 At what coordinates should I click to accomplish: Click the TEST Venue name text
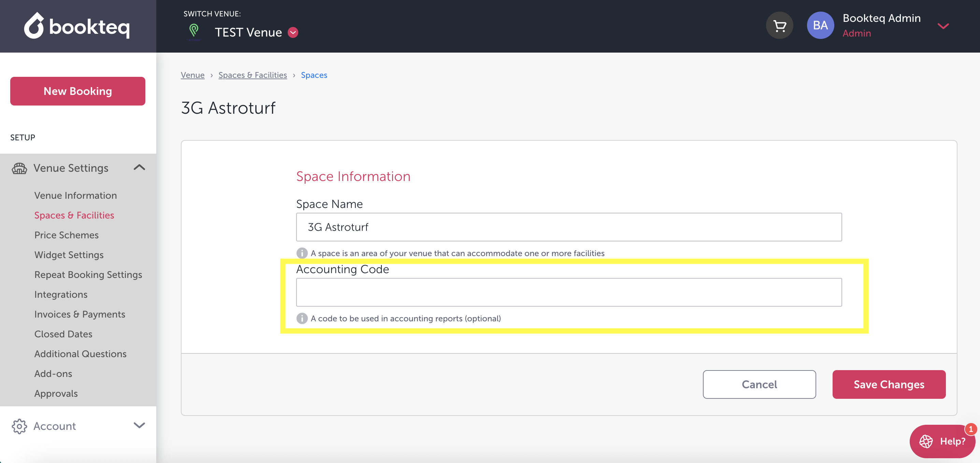point(248,32)
